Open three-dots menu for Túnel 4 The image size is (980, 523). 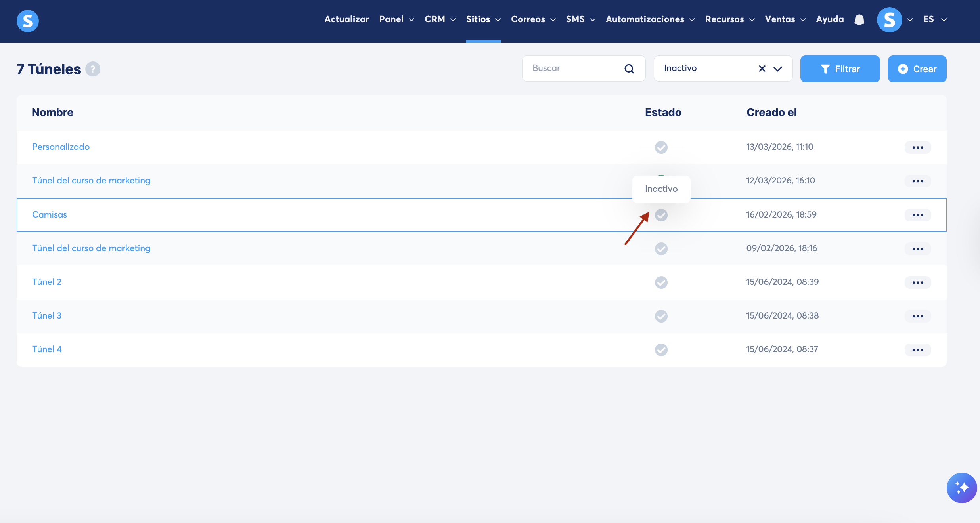(917, 350)
